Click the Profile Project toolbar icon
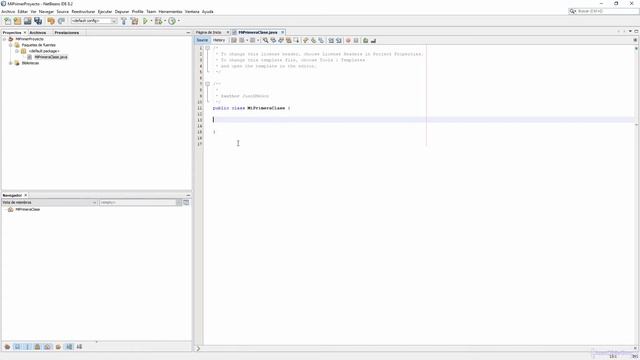The width and height of the screenshot is (640, 360). tap(172, 21)
